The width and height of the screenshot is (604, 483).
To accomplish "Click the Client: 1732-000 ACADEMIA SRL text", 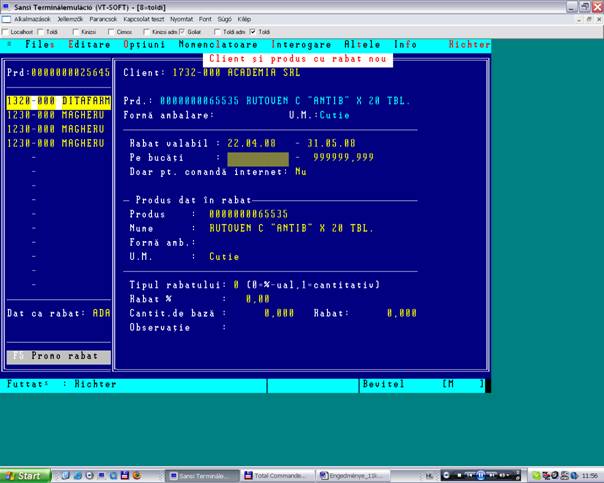I will point(212,72).
